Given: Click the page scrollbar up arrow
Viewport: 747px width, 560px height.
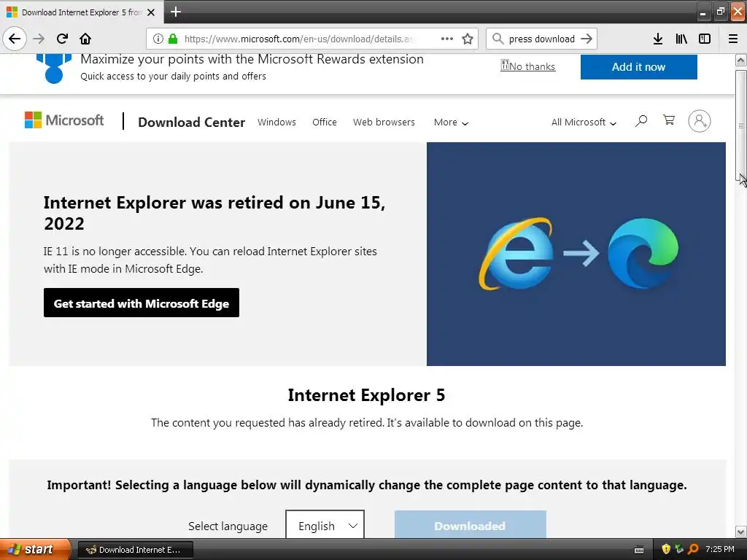Looking at the screenshot, I should tap(741, 60).
